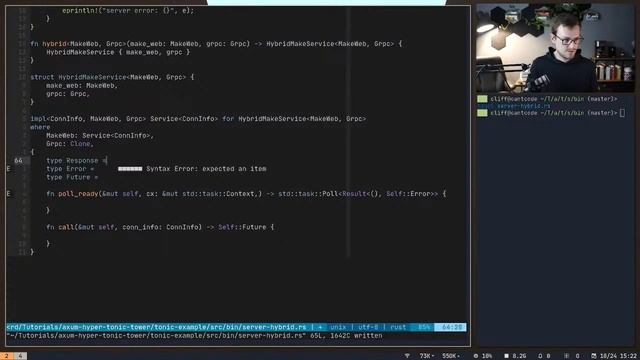Click the green block of the second terminal prompt

coord(482,113)
